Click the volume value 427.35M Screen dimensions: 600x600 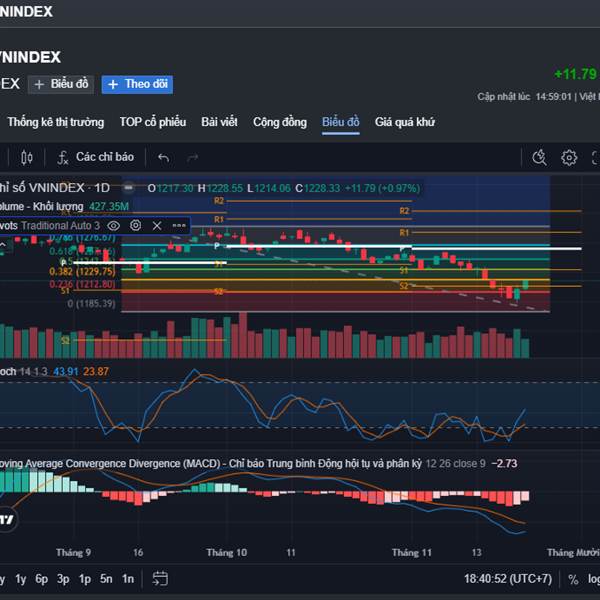coord(109,207)
